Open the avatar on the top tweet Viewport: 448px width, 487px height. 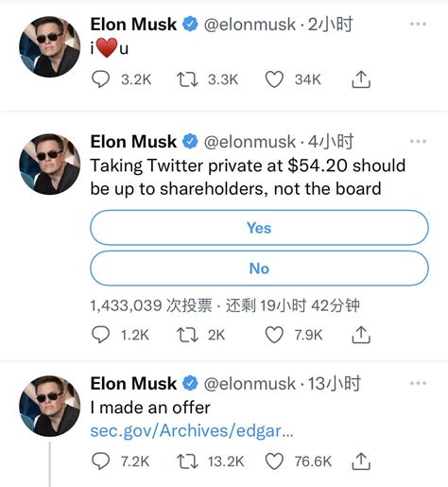coord(49,46)
